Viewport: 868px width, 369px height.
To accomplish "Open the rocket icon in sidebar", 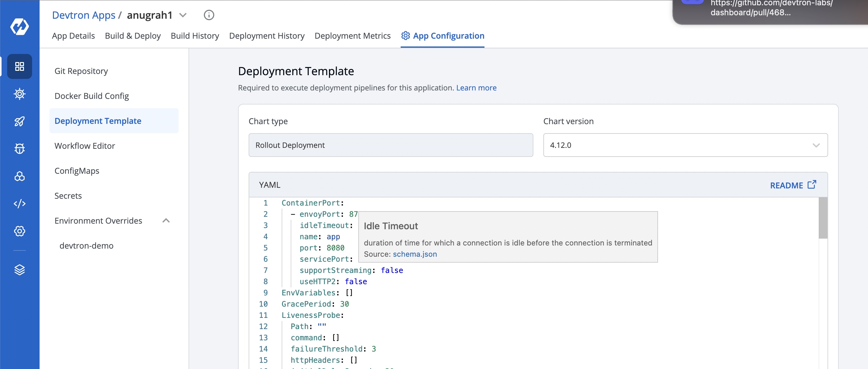I will (x=20, y=121).
